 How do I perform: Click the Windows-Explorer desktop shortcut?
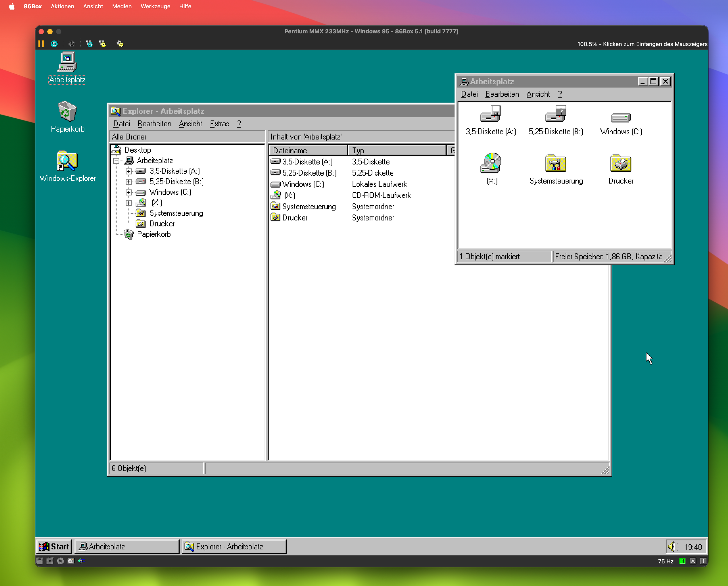(x=67, y=161)
